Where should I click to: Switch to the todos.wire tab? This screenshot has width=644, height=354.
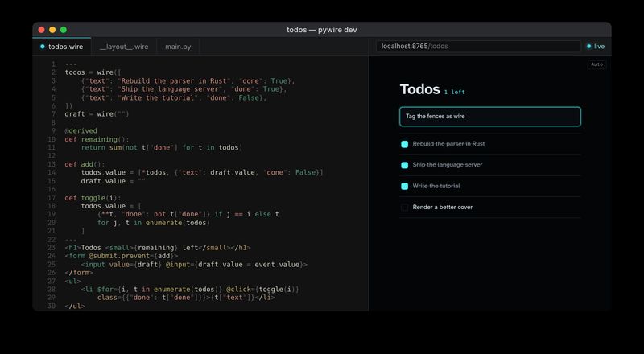coord(62,47)
